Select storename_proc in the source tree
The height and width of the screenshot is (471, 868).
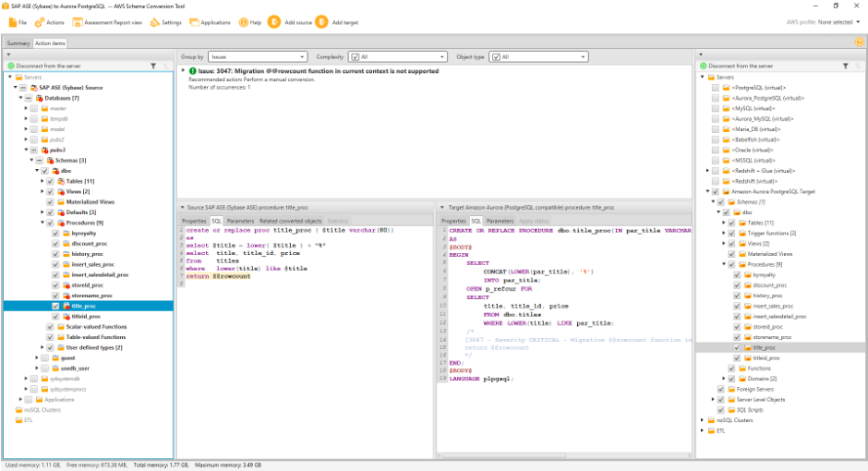point(90,295)
